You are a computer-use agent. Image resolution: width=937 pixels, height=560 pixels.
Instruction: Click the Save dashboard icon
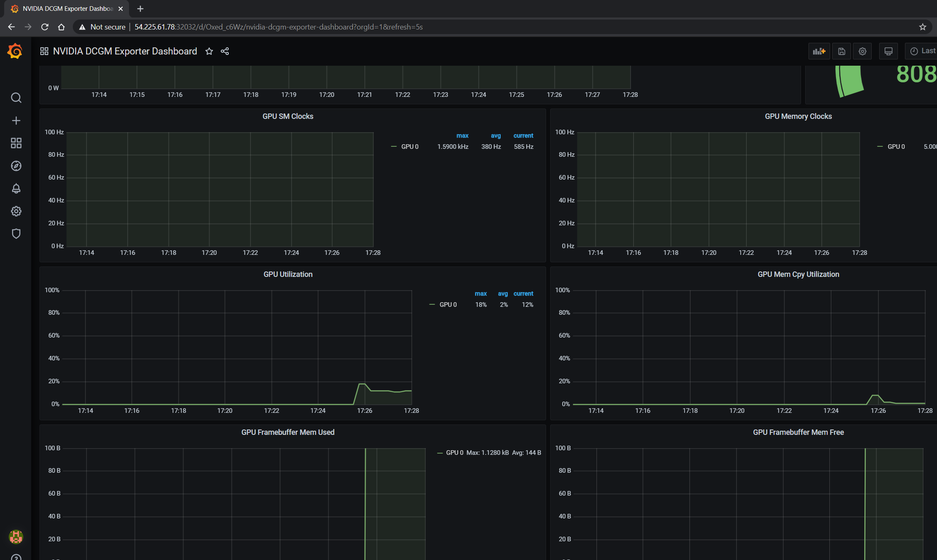coord(841,51)
